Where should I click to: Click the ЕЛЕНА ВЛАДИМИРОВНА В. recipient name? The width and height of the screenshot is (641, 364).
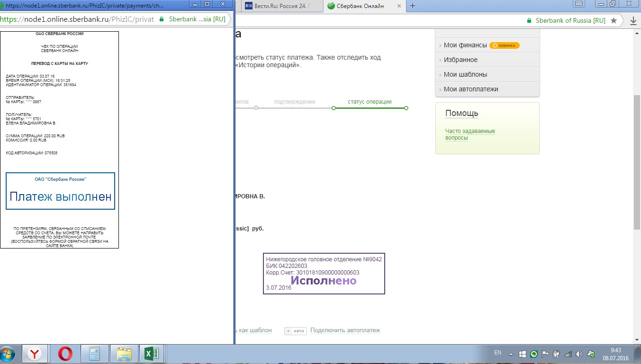[x=31, y=123]
